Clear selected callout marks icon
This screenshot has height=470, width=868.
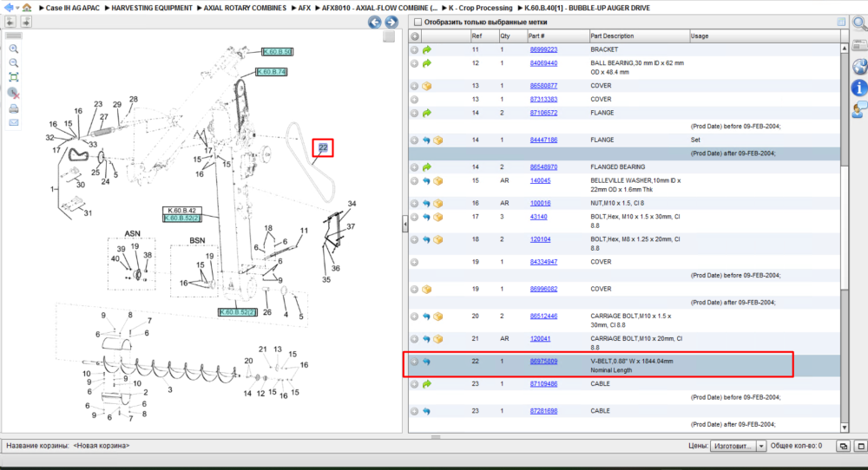[14, 93]
